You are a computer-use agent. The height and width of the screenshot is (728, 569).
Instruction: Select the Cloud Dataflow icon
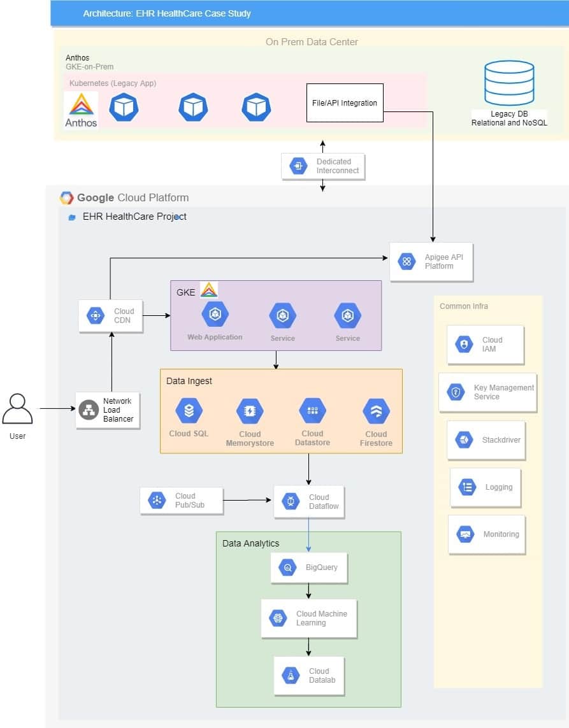(x=291, y=501)
